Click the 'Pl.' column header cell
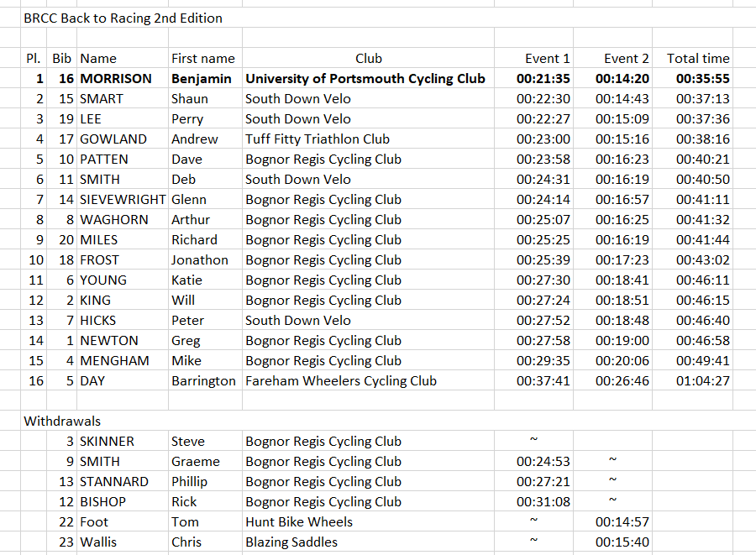756x555 pixels. coord(34,58)
